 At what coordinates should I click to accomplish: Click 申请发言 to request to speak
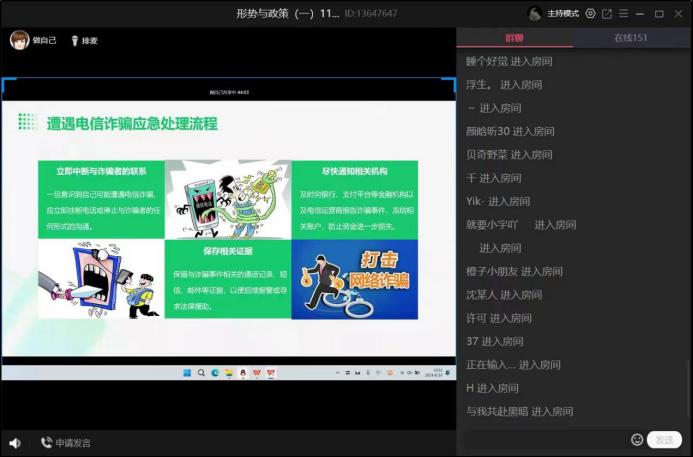65,442
